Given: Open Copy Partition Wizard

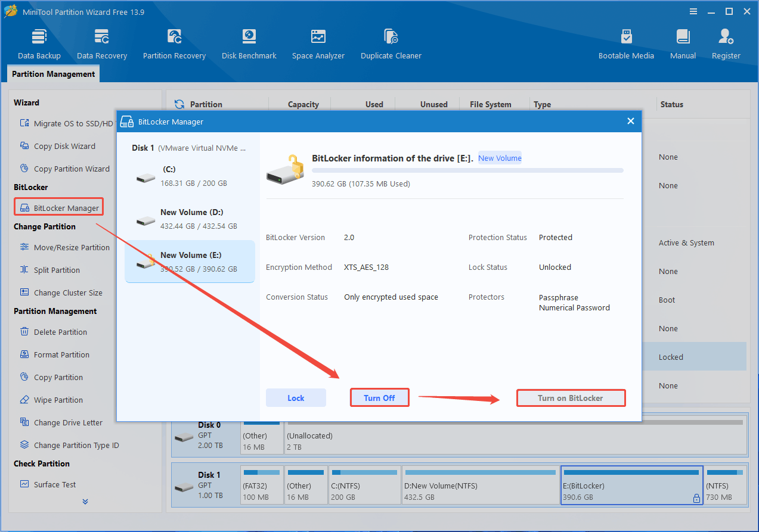Looking at the screenshot, I should [x=64, y=169].
